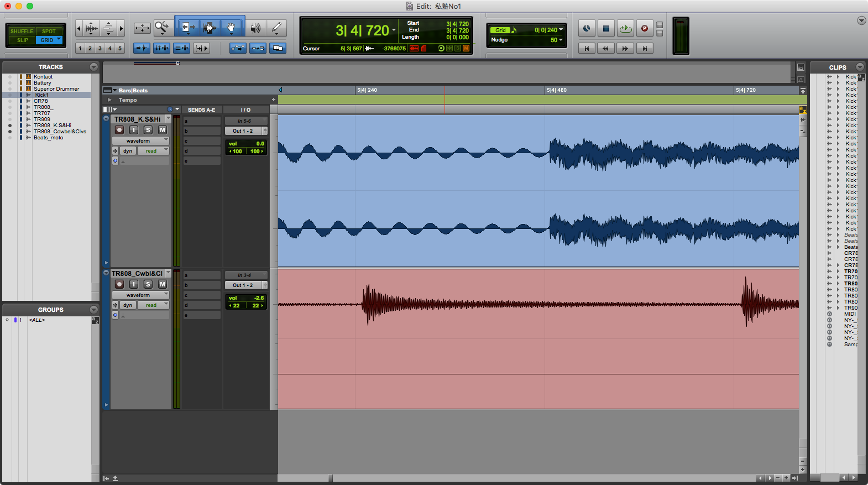Enable Spot edit mode
The image size is (868, 485).
49,32
